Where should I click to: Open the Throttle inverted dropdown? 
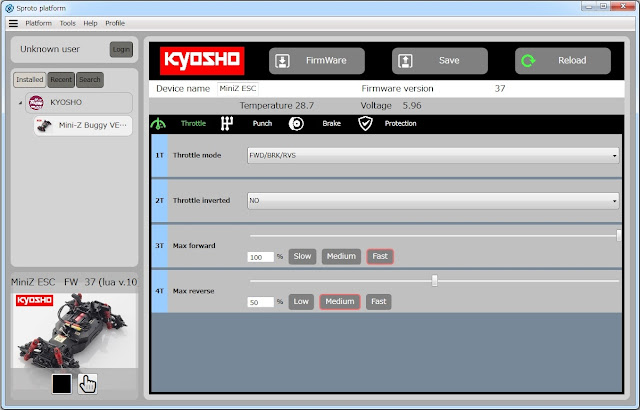[433, 201]
